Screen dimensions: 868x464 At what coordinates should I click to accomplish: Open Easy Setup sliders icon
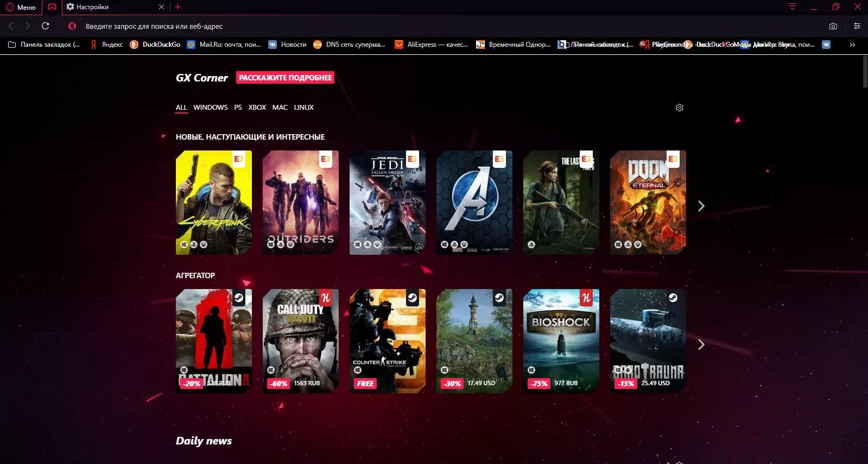click(x=857, y=26)
